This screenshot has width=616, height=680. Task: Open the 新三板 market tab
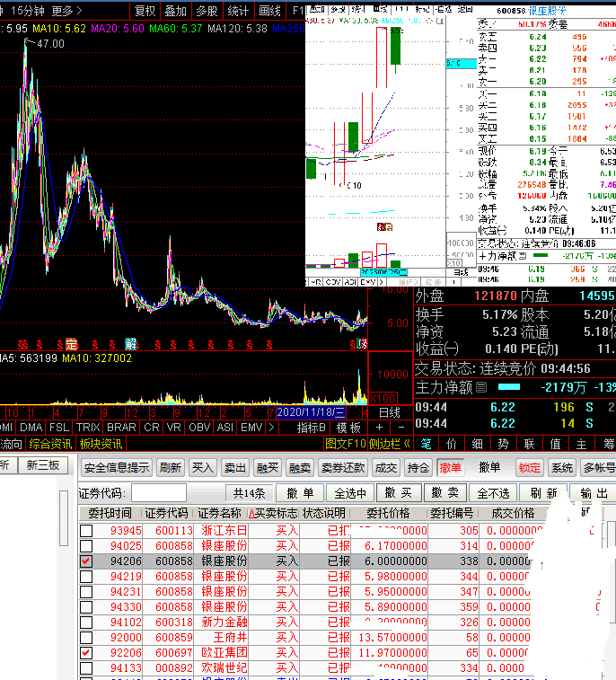tap(42, 465)
